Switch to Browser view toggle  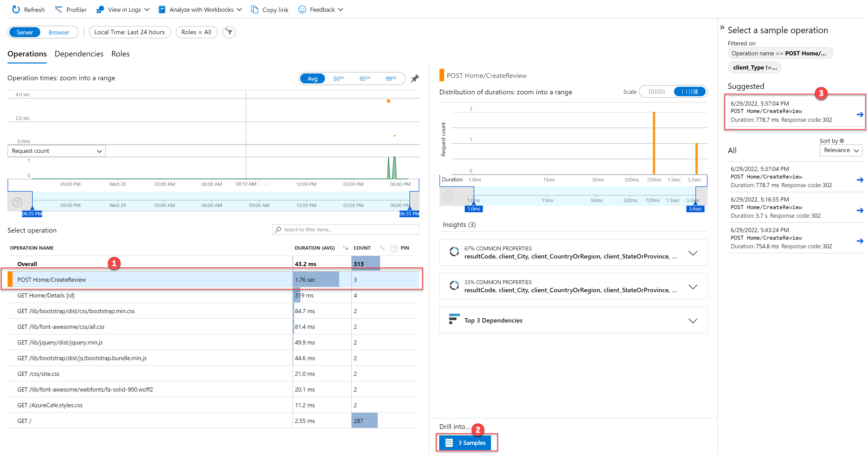point(59,32)
